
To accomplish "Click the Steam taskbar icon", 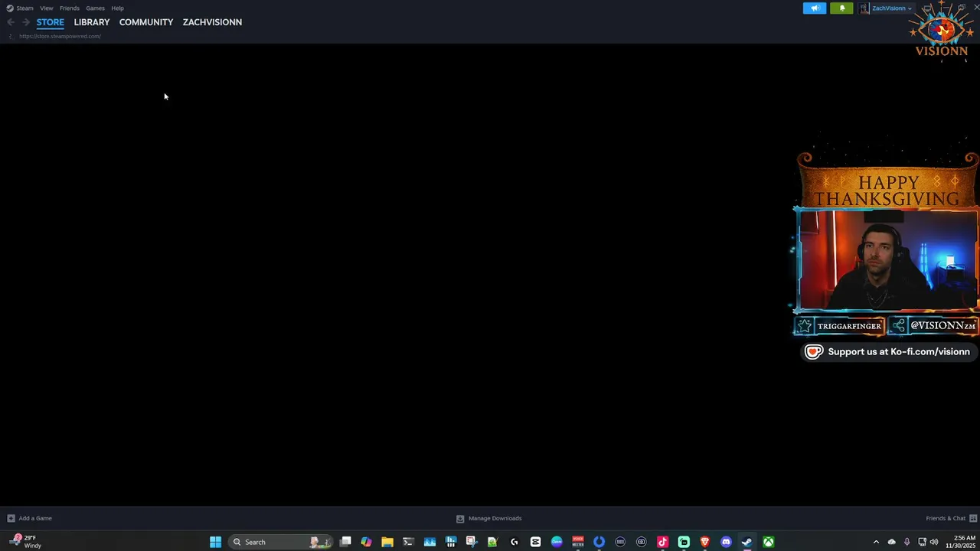I will point(746,542).
